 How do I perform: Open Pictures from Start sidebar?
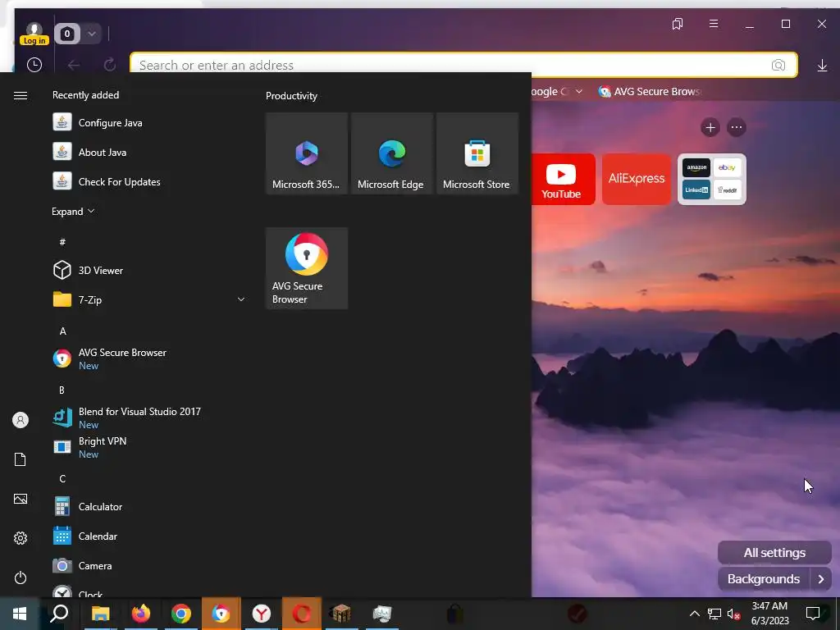pyautogui.click(x=21, y=499)
